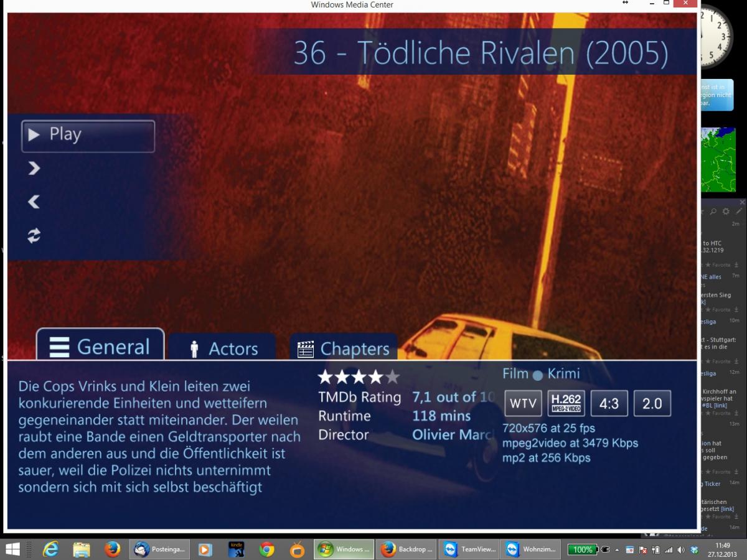Go to previous movie with the left chevron
The height and width of the screenshot is (560, 747).
(x=34, y=202)
